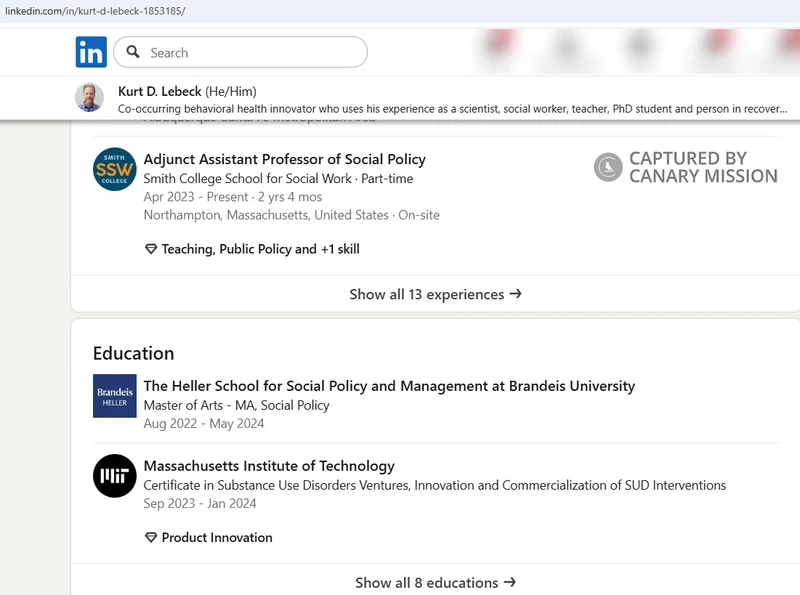The image size is (800, 595).
Task: Click the URL in the address bar
Action: [95, 11]
